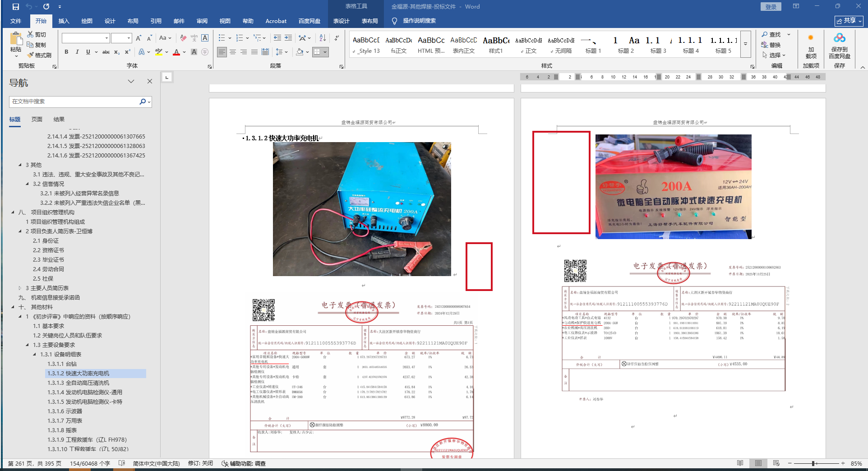Decrease the paragraph indent

tap(277, 38)
